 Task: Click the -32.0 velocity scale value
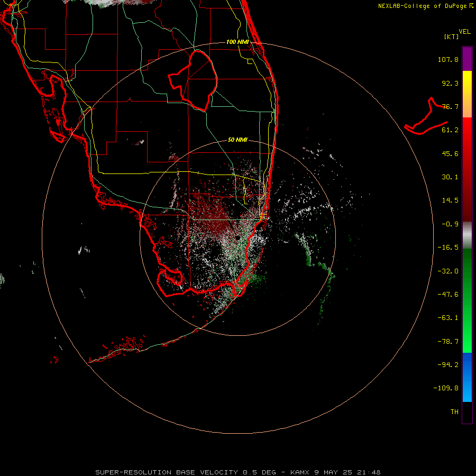(448, 271)
